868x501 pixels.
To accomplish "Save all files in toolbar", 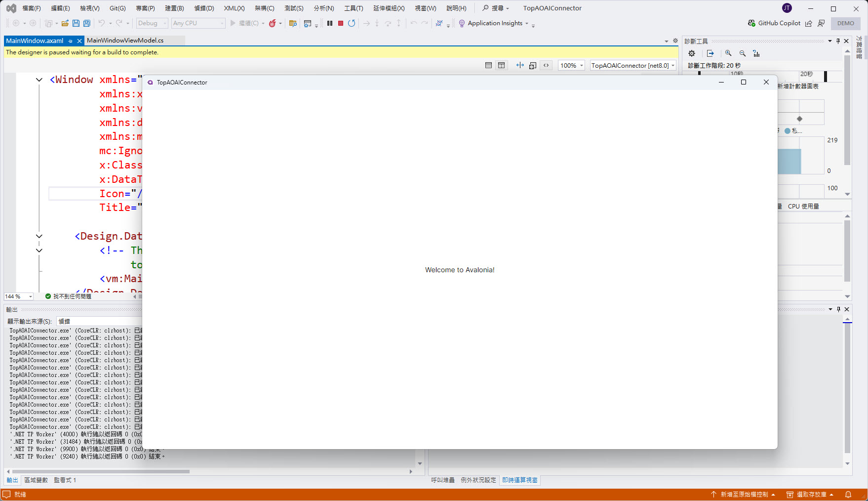I will tap(87, 23).
